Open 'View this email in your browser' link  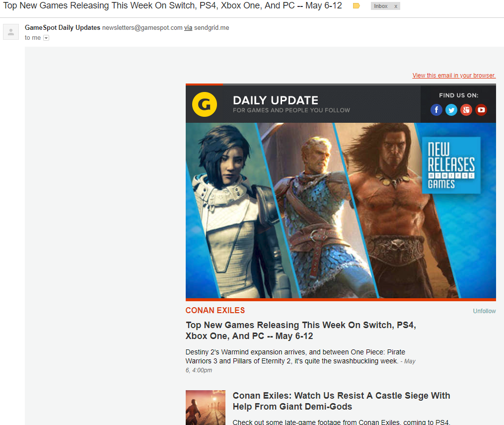pyautogui.click(x=454, y=75)
